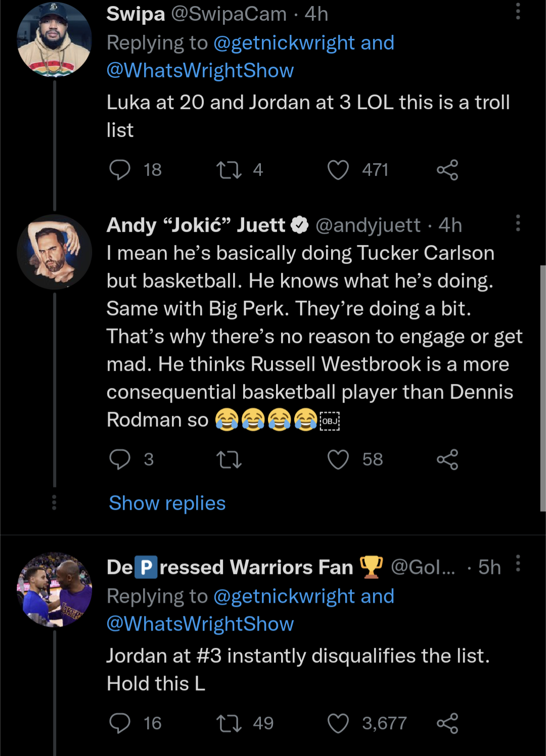The image size is (546, 756).
Task: Open @getnickwright mention in Swipa's reply
Action: [x=284, y=43]
